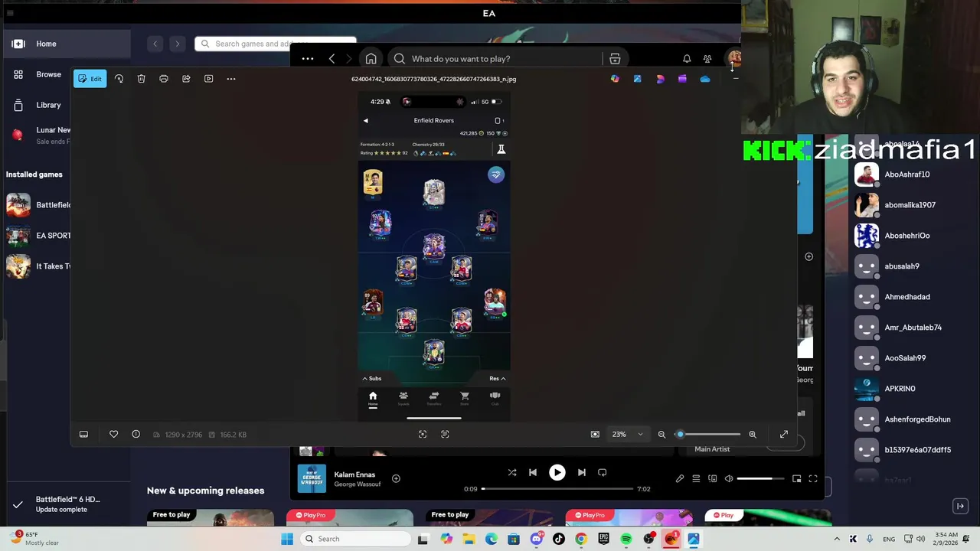
Task: Select Ahmedhadad in viewers list
Action: pos(907,297)
